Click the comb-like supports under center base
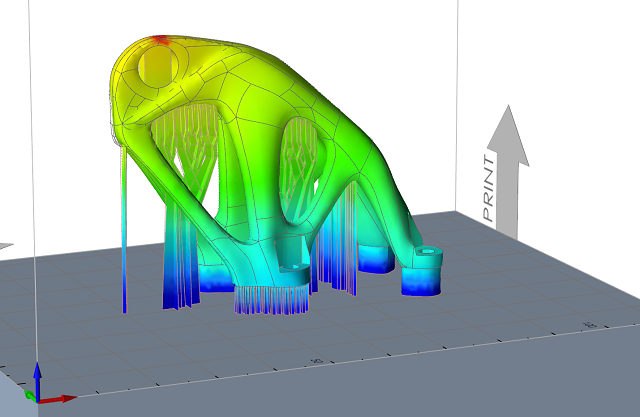Viewport: 640px width, 417px height. pyautogui.click(x=270, y=299)
